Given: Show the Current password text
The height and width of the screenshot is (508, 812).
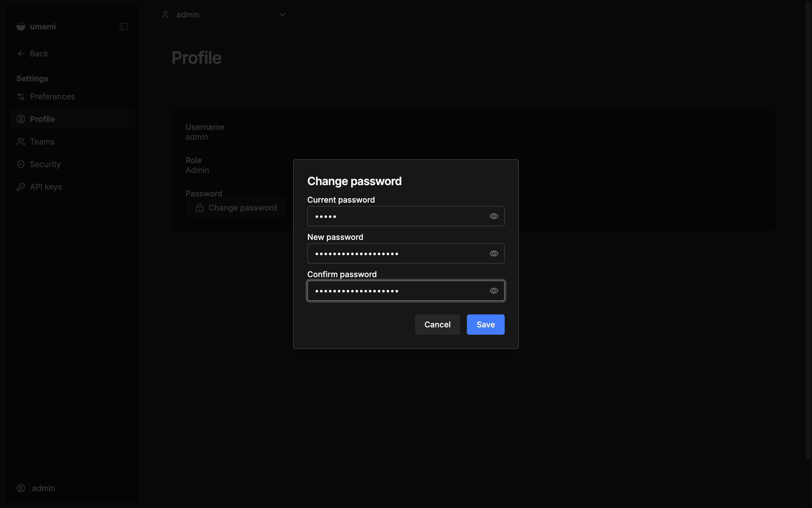Looking at the screenshot, I should (x=494, y=216).
